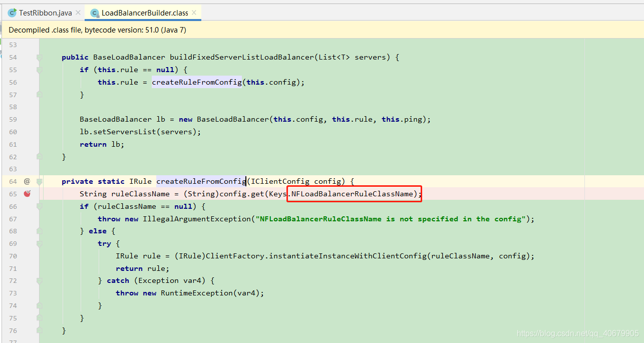Screen dimensions: 644x343
Task: Click the fold end marker at line 62
Action: pyautogui.click(x=40, y=157)
